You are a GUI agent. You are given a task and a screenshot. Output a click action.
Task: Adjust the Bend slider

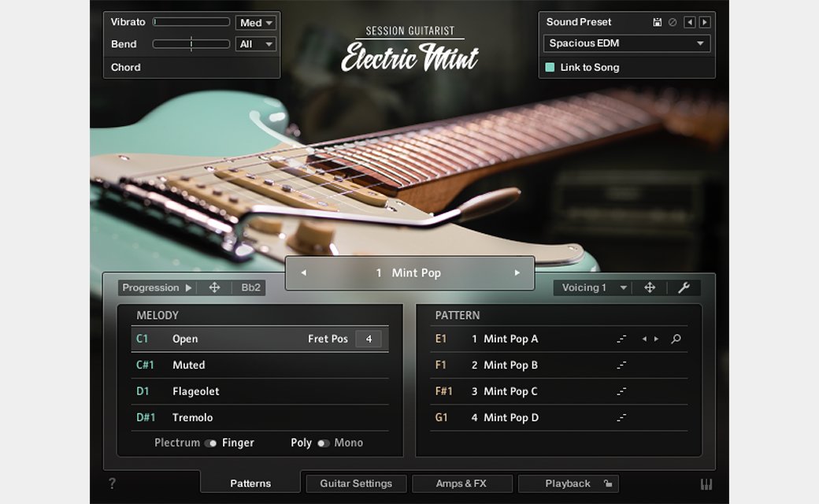191,44
